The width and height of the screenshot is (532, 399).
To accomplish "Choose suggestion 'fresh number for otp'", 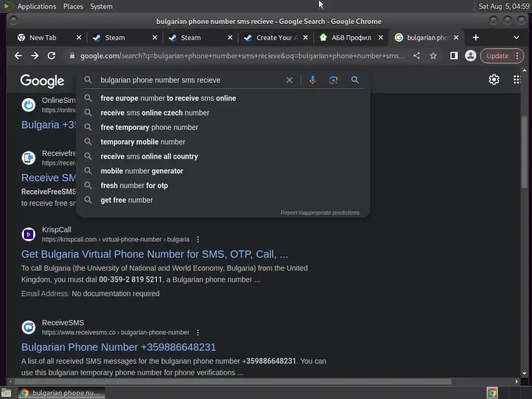I will click(x=223, y=185).
